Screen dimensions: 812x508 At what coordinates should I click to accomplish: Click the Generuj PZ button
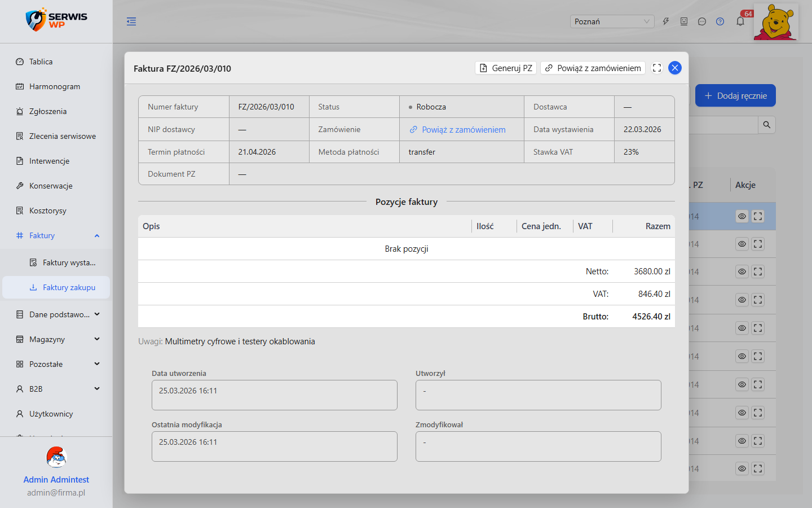[506, 68]
